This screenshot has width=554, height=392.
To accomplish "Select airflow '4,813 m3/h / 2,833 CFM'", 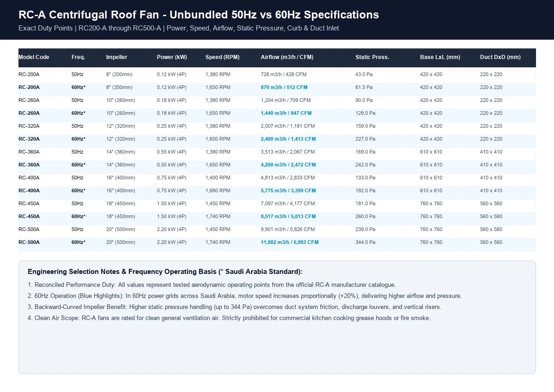I will pyautogui.click(x=288, y=178).
